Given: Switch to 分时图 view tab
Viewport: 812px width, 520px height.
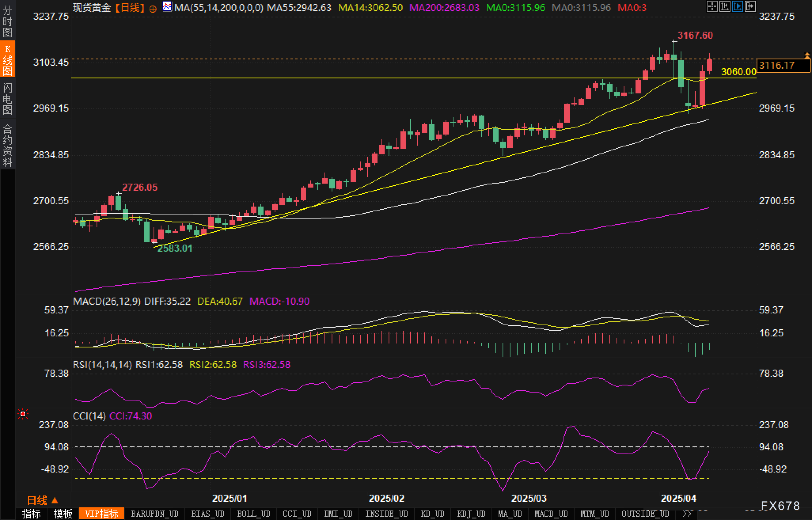Looking at the screenshot, I should pyautogui.click(x=7, y=21).
